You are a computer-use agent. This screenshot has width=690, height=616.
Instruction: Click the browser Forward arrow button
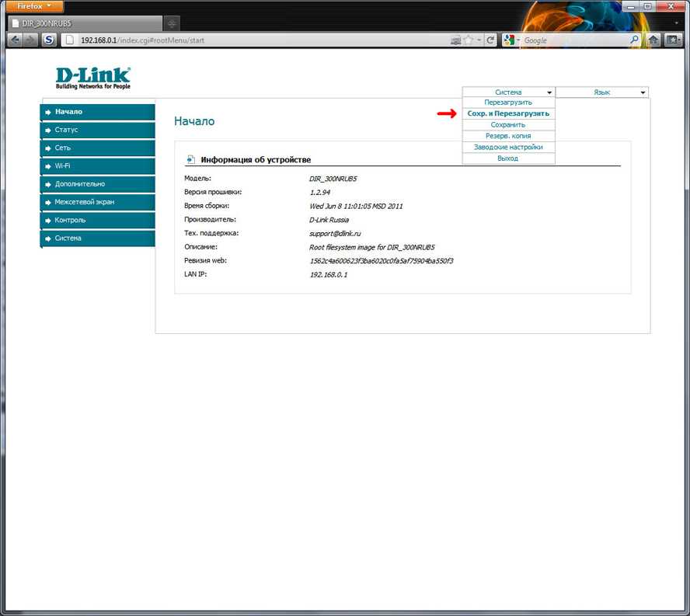[30, 40]
